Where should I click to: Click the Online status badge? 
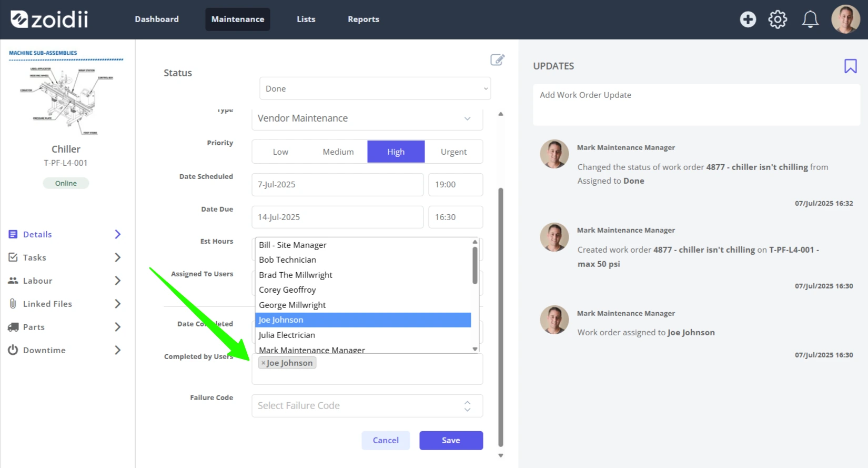tap(66, 183)
